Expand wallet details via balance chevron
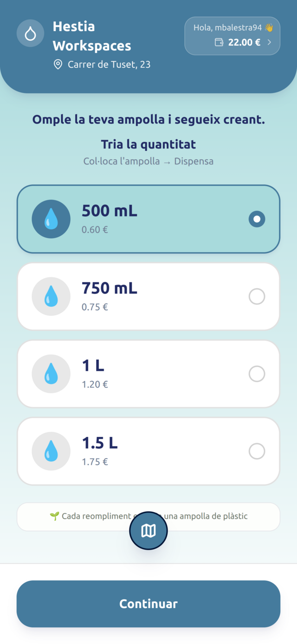The image size is (297, 644). [x=269, y=43]
